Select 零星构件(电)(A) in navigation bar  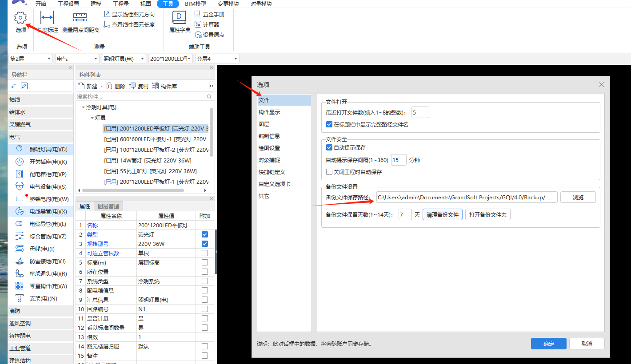point(41,286)
